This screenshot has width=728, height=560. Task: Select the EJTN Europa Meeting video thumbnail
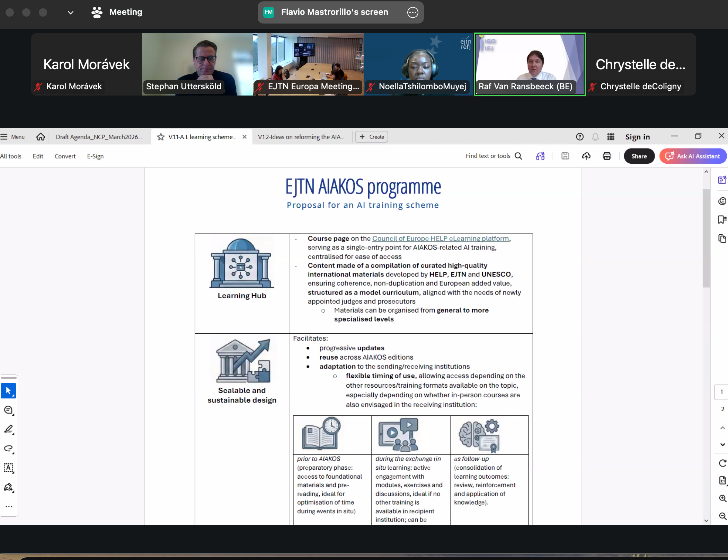[308, 64]
